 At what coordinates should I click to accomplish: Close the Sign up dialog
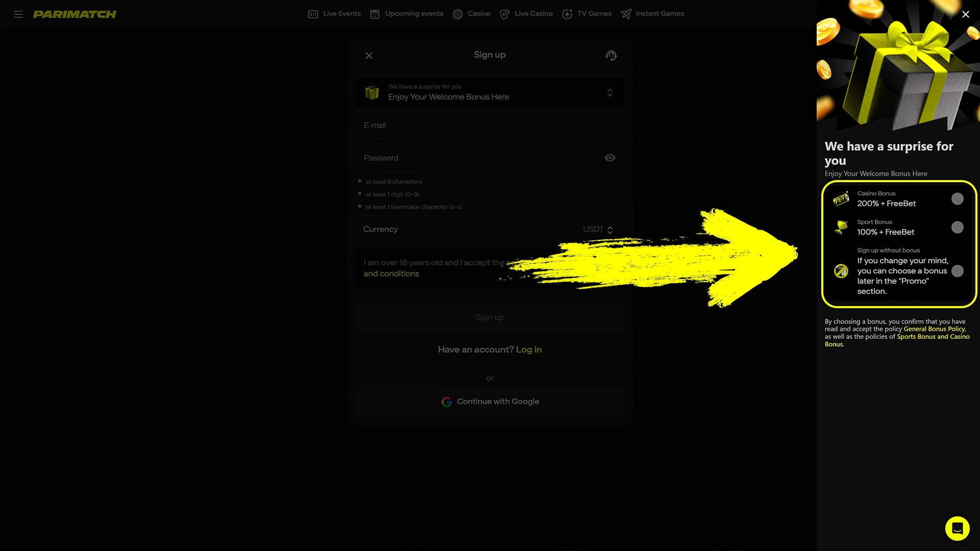pyautogui.click(x=369, y=56)
